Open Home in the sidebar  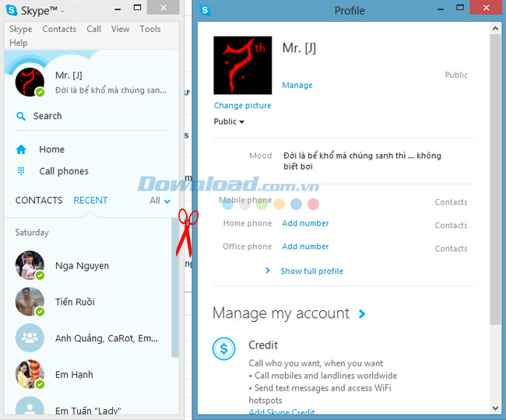[51, 149]
